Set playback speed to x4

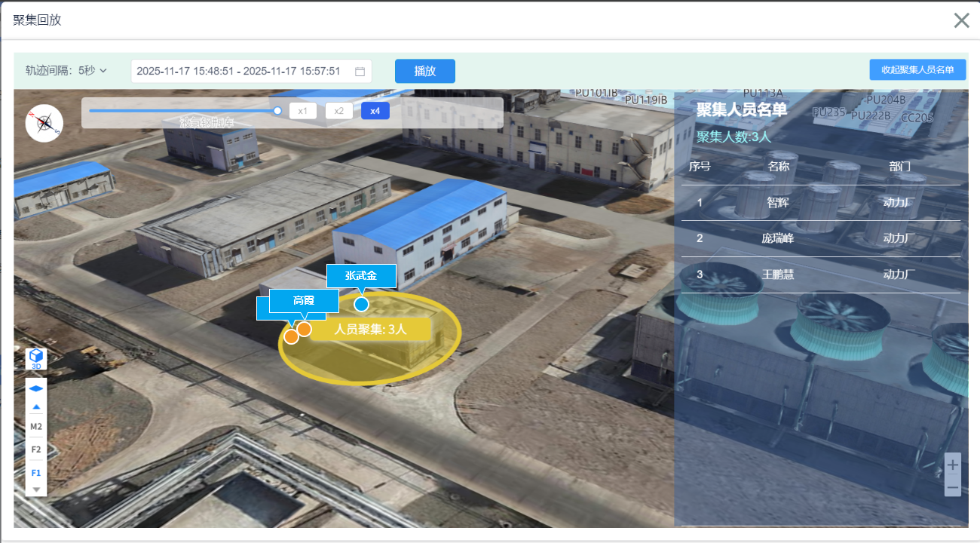(375, 111)
